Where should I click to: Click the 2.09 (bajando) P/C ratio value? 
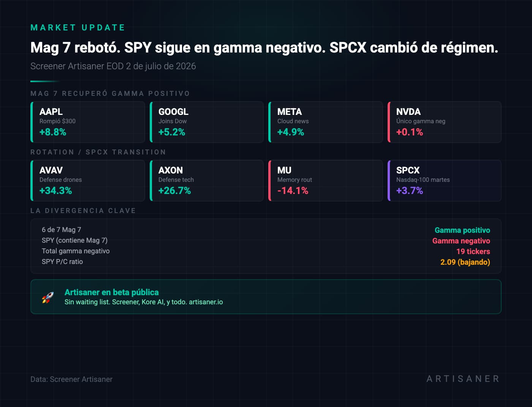click(x=465, y=262)
